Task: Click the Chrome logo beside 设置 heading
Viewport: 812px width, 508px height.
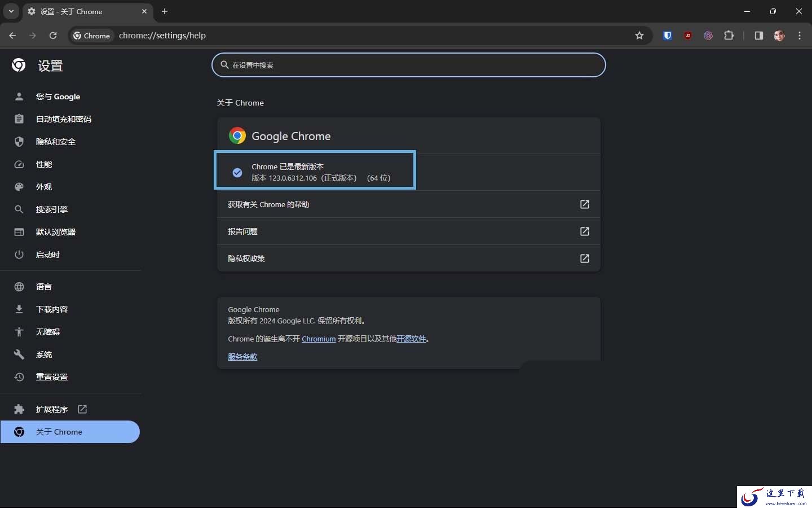Action: 19,65
